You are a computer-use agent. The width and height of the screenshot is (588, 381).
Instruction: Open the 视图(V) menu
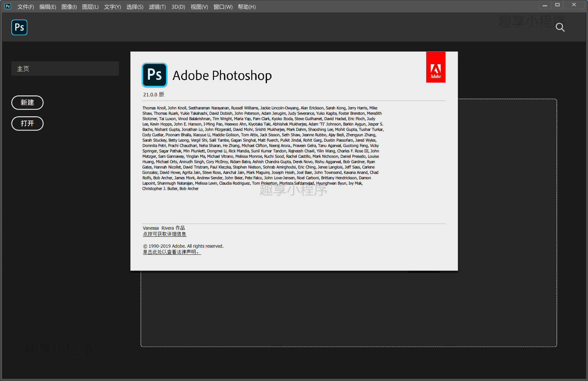(x=199, y=7)
